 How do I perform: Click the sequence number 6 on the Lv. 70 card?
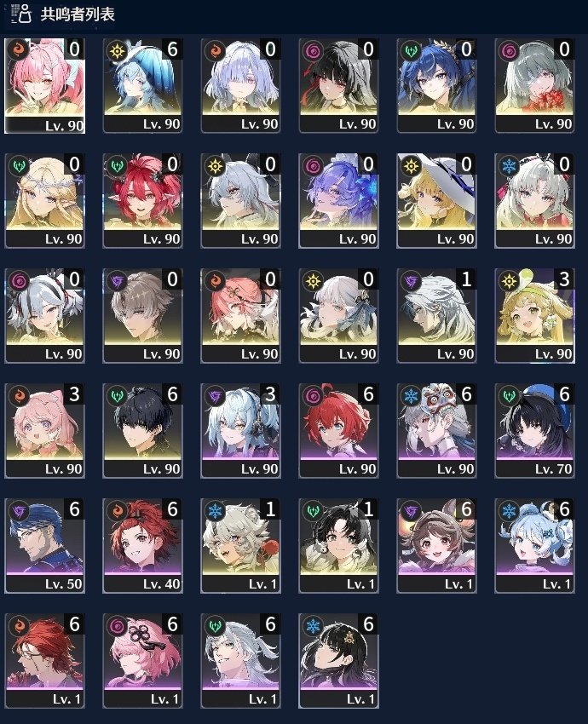[x=564, y=394]
